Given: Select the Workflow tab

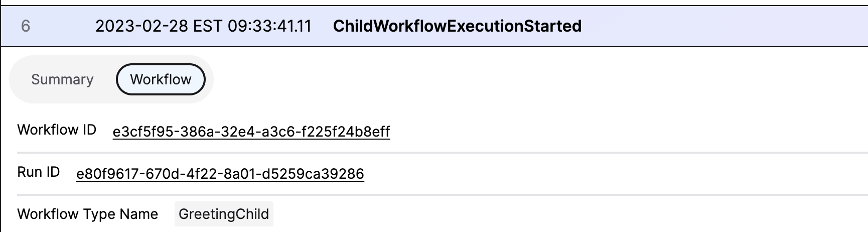Looking at the screenshot, I should (x=161, y=79).
